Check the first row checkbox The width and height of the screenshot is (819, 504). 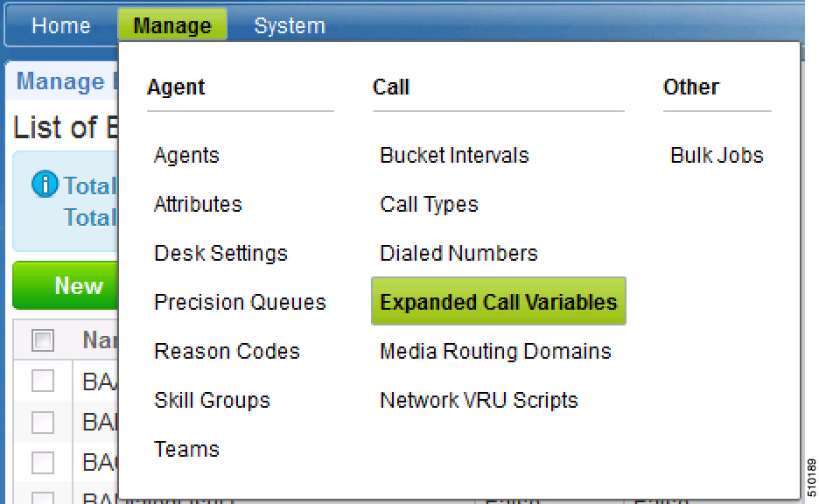point(43,381)
